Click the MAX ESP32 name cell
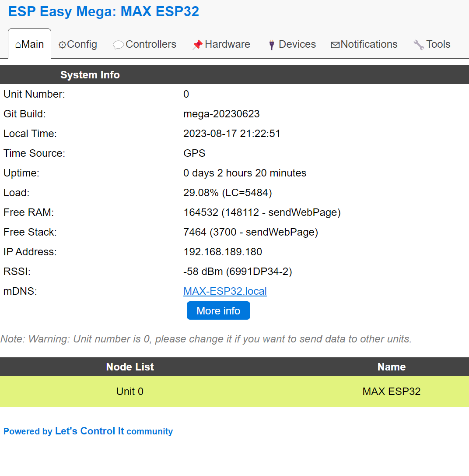 pyautogui.click(x=391, y=391)
